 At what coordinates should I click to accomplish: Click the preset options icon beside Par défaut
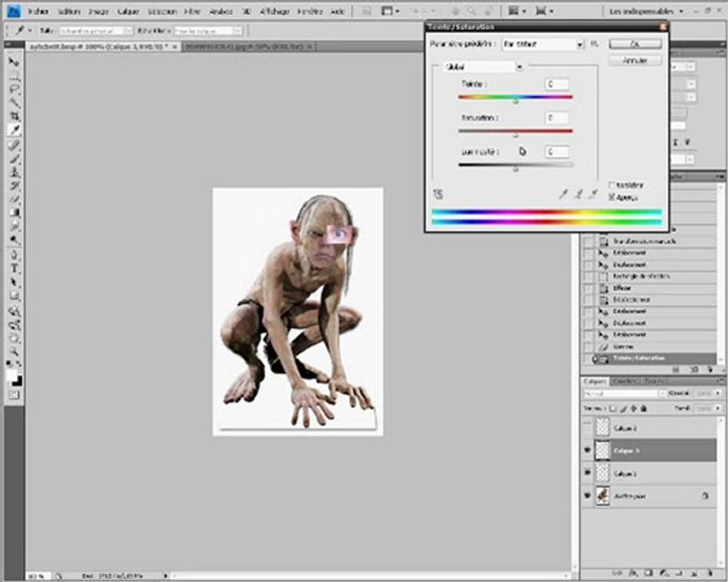point(595,44)
